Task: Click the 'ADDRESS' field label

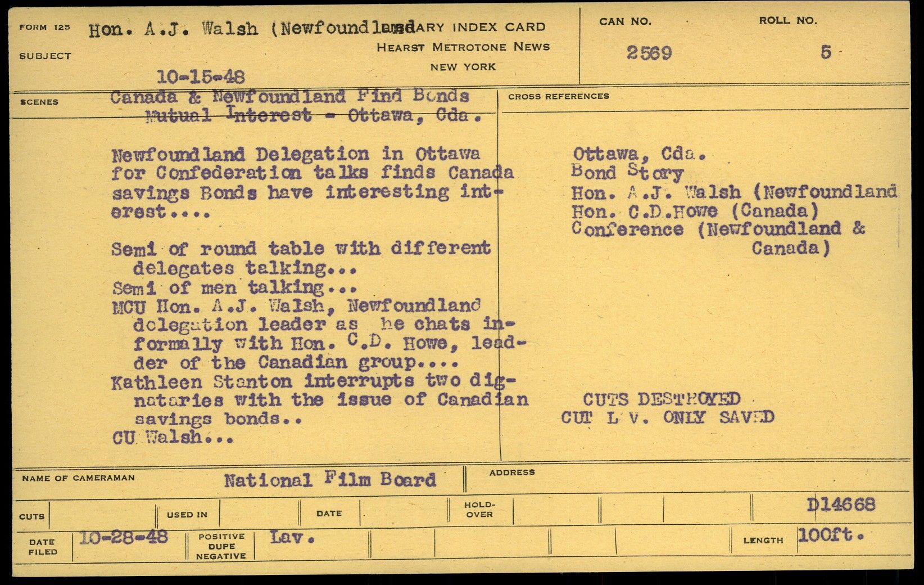Action: (511, 472)
